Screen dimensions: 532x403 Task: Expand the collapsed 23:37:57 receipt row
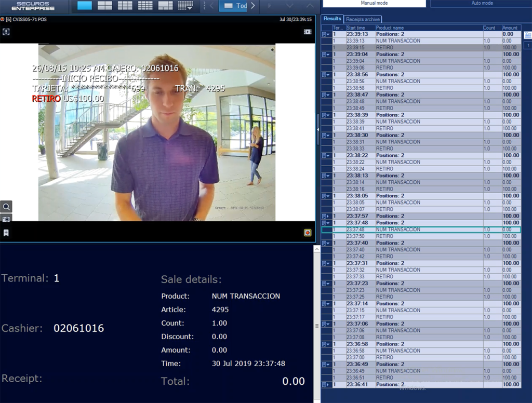click(x=325, y=216)
